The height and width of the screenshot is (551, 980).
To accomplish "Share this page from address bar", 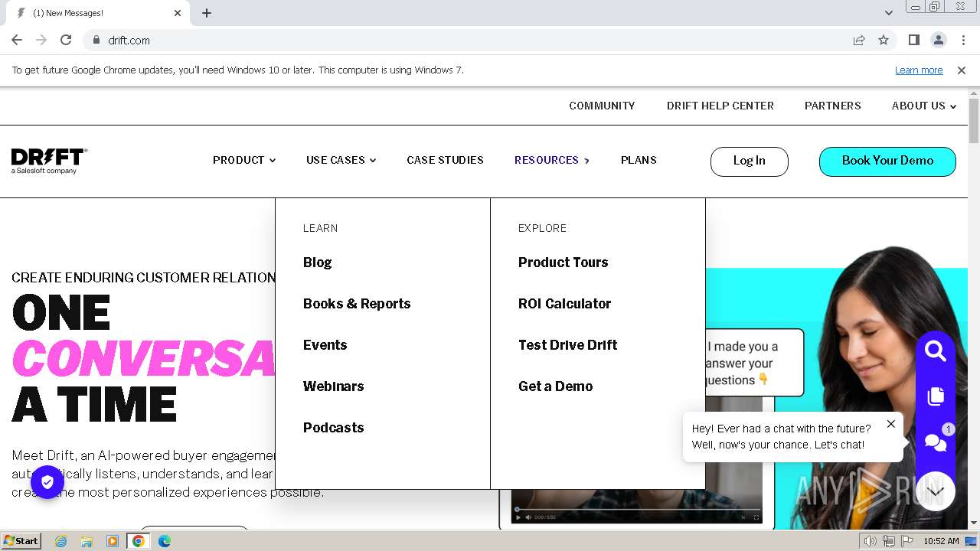I will pos(859,40).
